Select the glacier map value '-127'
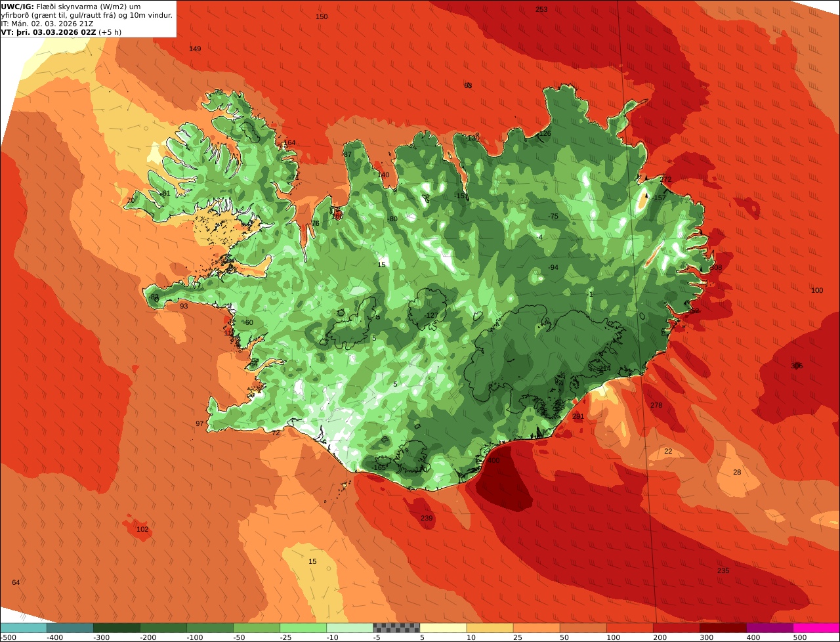 pyautogui.click(x=431, y=316)
